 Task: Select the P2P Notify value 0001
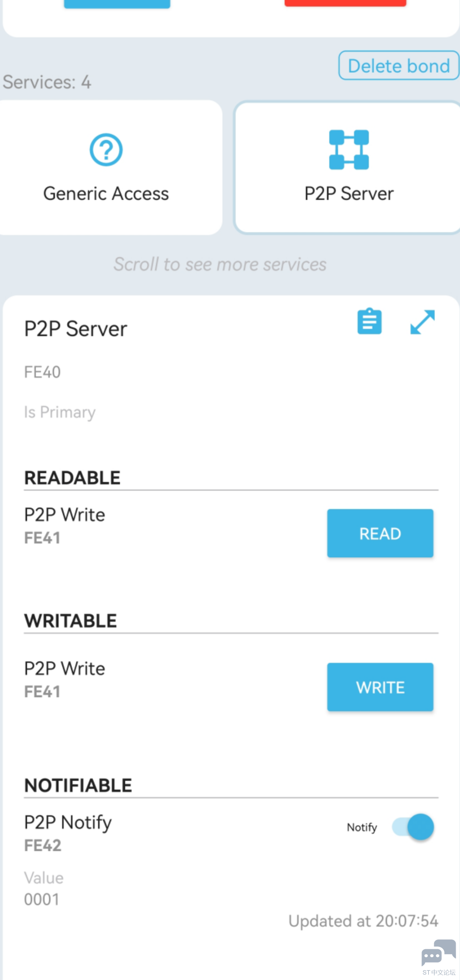pyautogui.click(x=42, y=899)
